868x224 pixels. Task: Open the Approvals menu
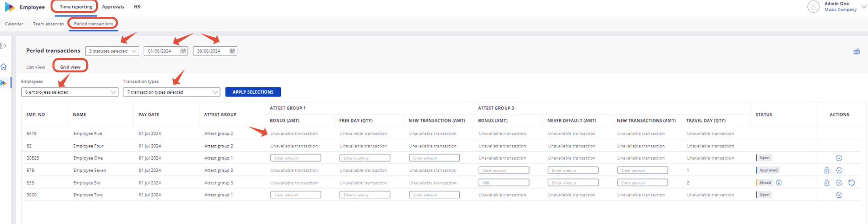click(x=113, y=7)
